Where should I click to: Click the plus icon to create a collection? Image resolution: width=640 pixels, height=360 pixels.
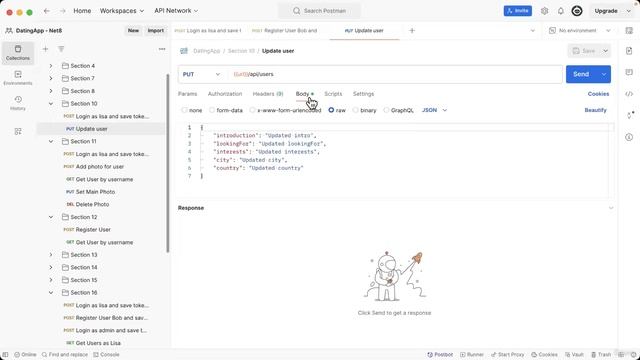pos(45,49)
